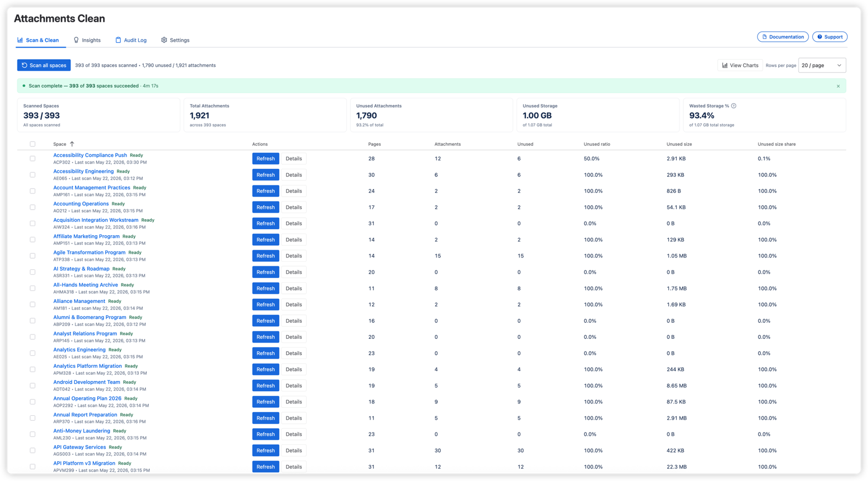Refresh the Analytics Engineering space
The width and height of the screenshot is (868, 481).
(x=265, y=353)
